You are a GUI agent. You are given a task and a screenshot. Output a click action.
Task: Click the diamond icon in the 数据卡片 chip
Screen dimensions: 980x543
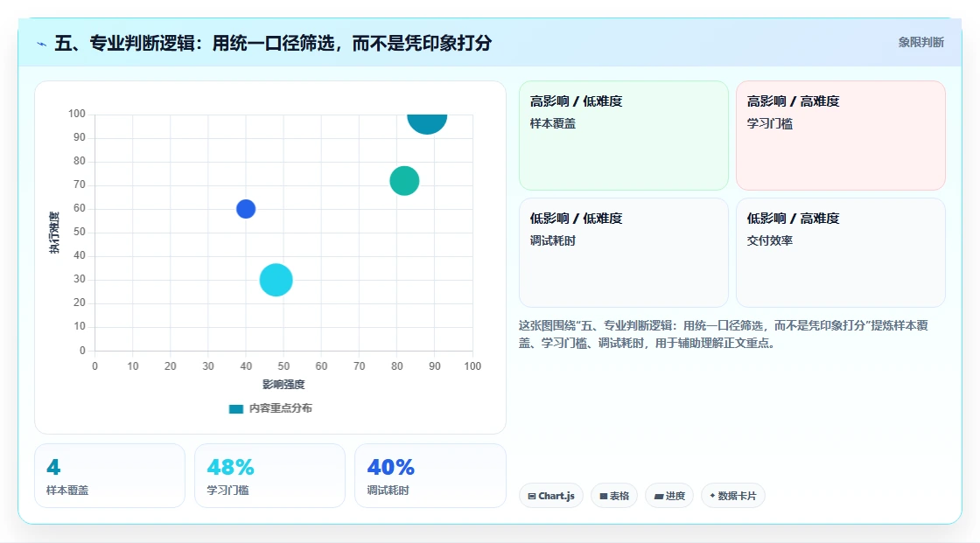(x=712, y=496)
